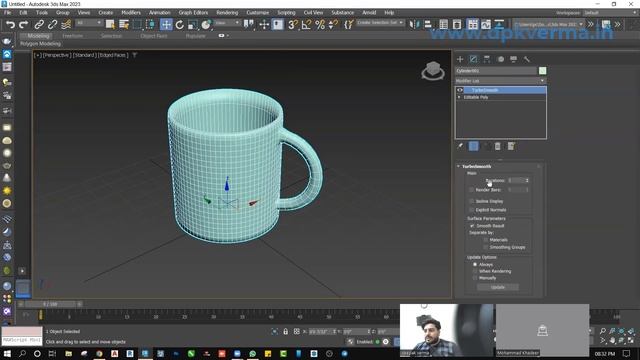Open the selection filter All dropdown
Viewport: 640px width, 360px height.
(88, 23)
